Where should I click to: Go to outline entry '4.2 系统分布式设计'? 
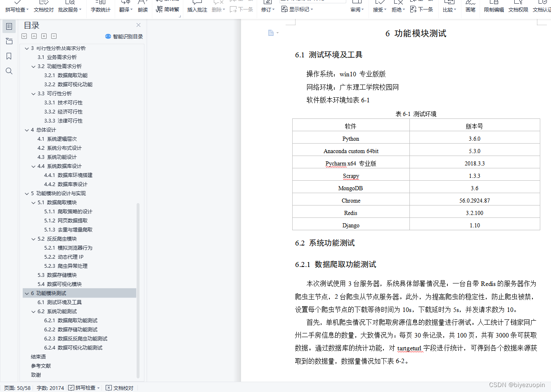59,148
